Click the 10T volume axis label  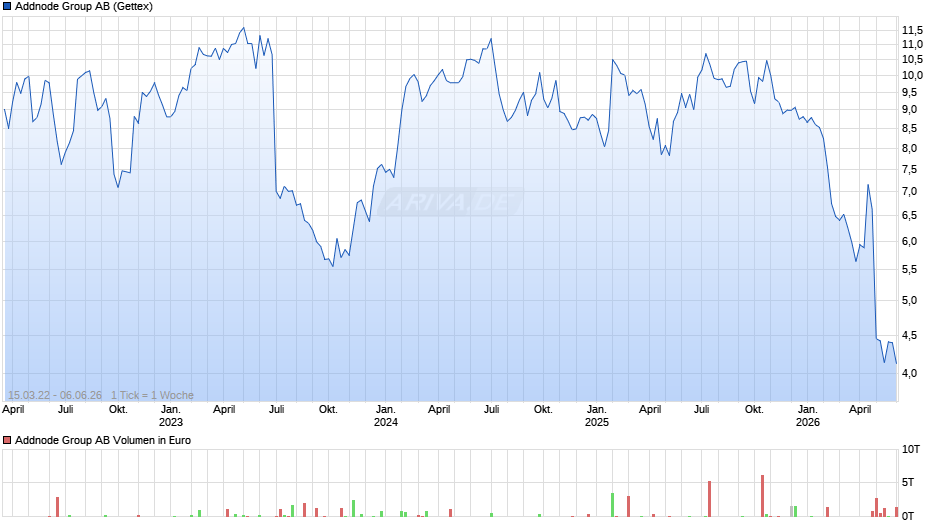(911, 449)
